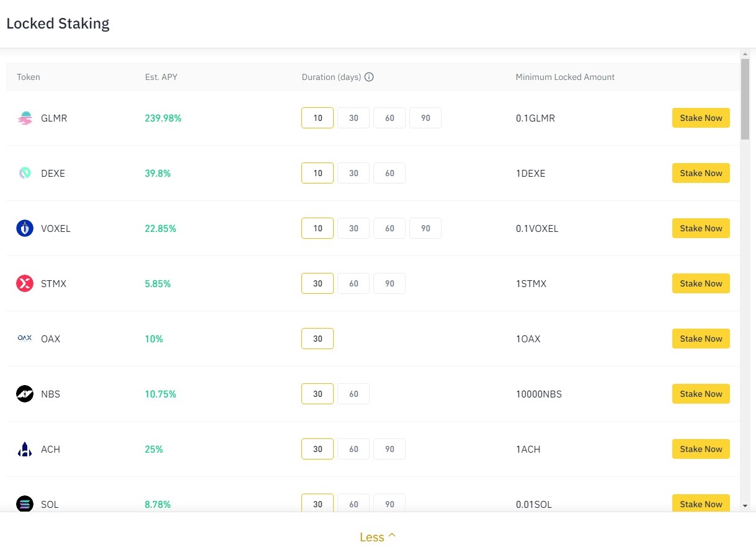Collapse the list with Less
The height and width of the screenshot is (550, 756).
pyautogui.click(x=378, y=537)
